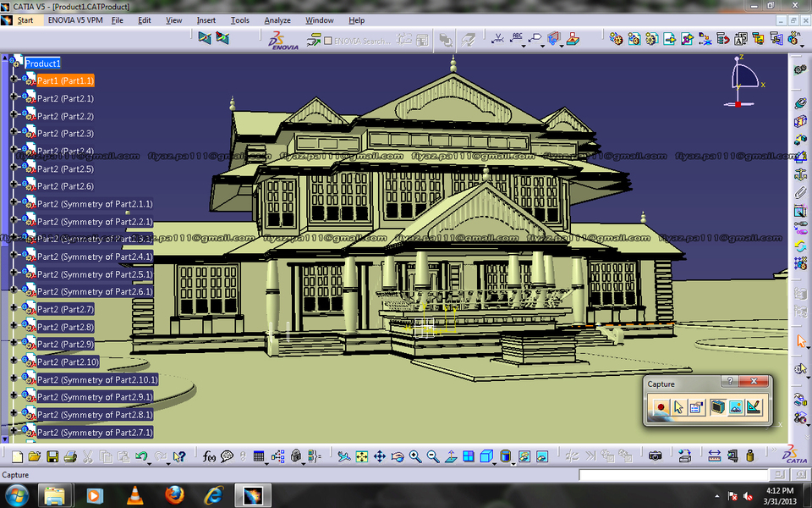The width and height of the screenshot is (812, 508).
Task: Select the Pan tool
Action: tap(379, 457)
